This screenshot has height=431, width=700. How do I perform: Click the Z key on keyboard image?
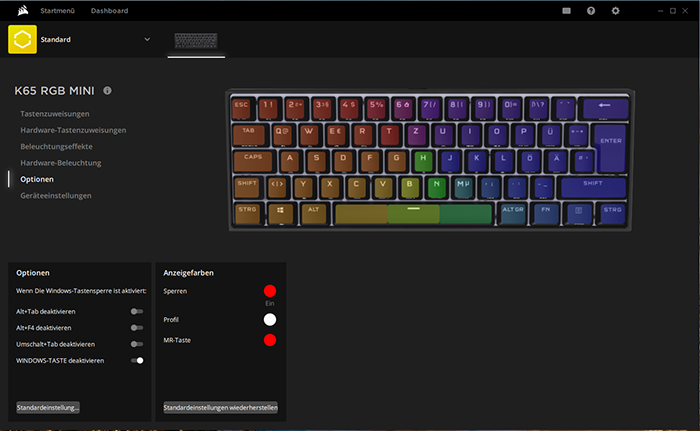pyautogui.click(x=416, y=134)
